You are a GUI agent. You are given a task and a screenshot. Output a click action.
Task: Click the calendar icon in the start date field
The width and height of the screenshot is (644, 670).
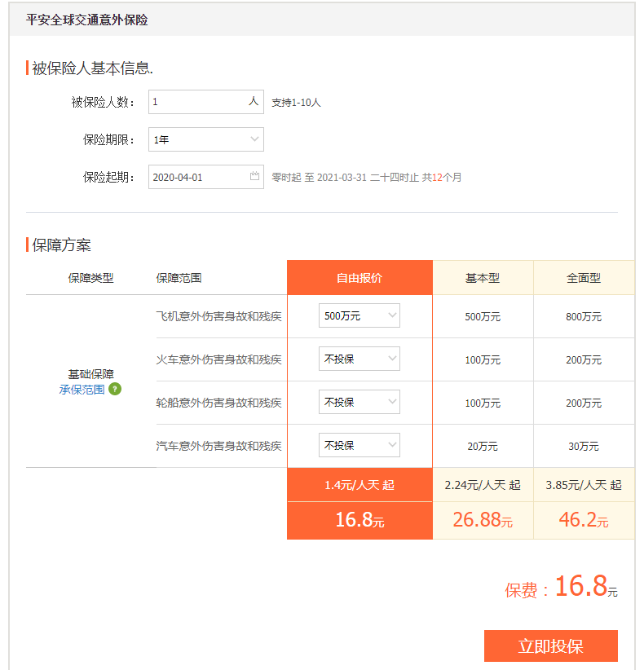click(254, 175)
